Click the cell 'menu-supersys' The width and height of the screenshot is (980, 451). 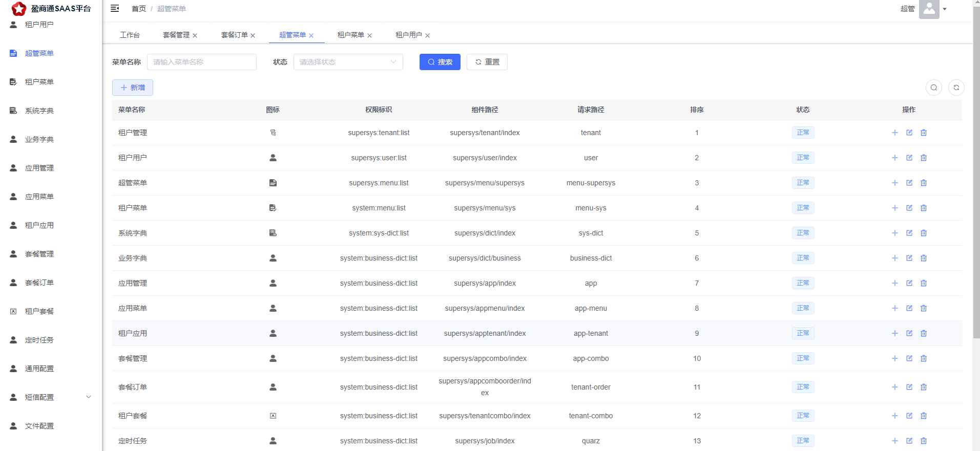(591, 183)
